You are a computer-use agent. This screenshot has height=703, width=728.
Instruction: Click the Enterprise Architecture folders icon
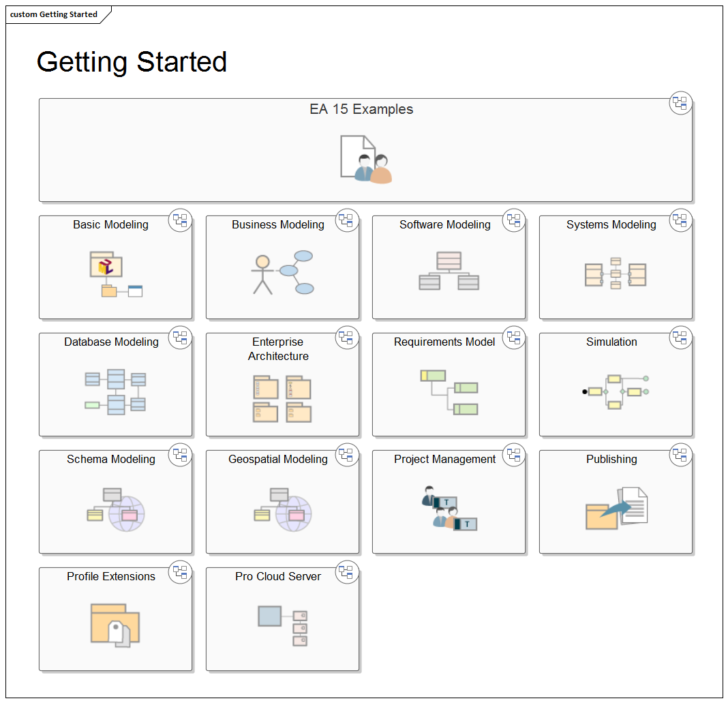pos(282,398)
